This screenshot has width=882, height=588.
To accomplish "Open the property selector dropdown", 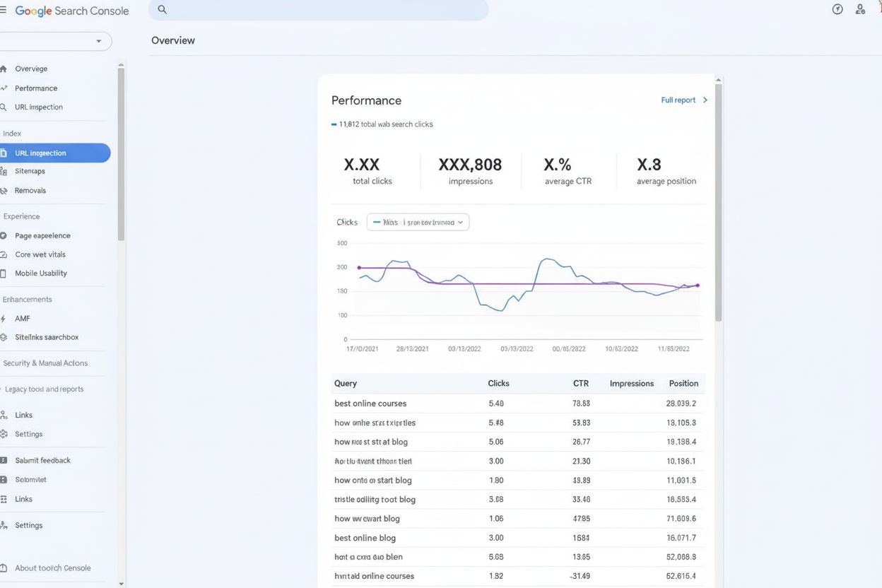I will click(x=56, y=41).
